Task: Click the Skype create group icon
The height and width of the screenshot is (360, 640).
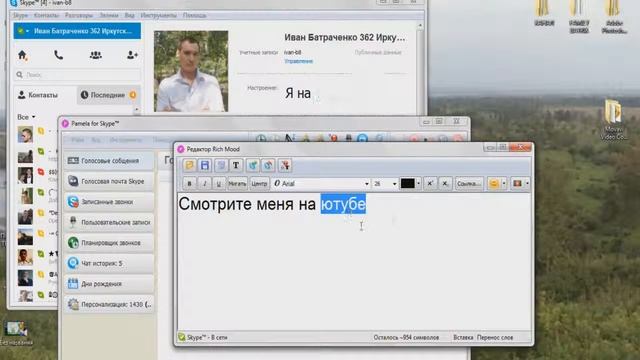Action: (x=96, y=55)
